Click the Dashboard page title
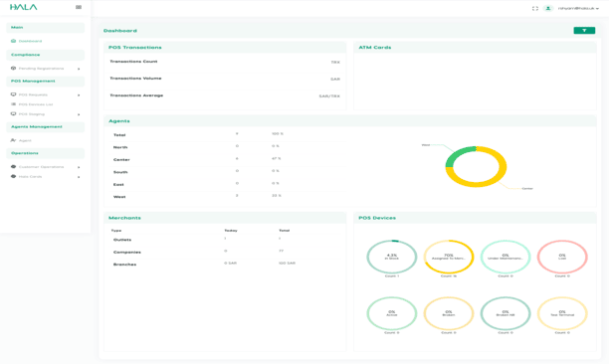Screen dimensions: 609x364 [x=120, y=31]
